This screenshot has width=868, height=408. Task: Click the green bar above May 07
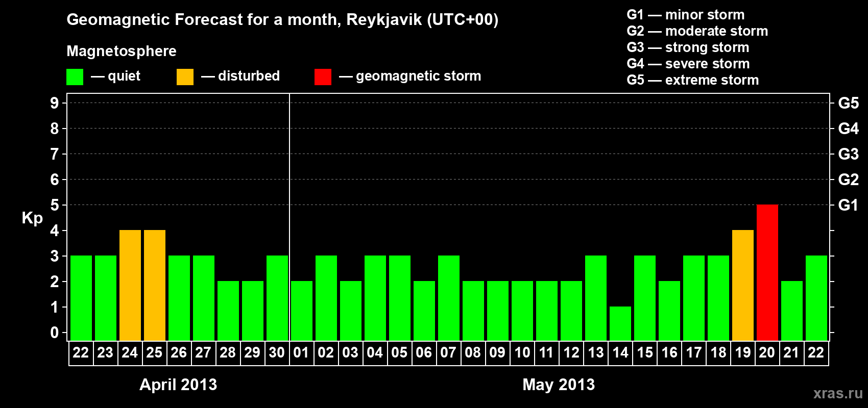(448, 298)
